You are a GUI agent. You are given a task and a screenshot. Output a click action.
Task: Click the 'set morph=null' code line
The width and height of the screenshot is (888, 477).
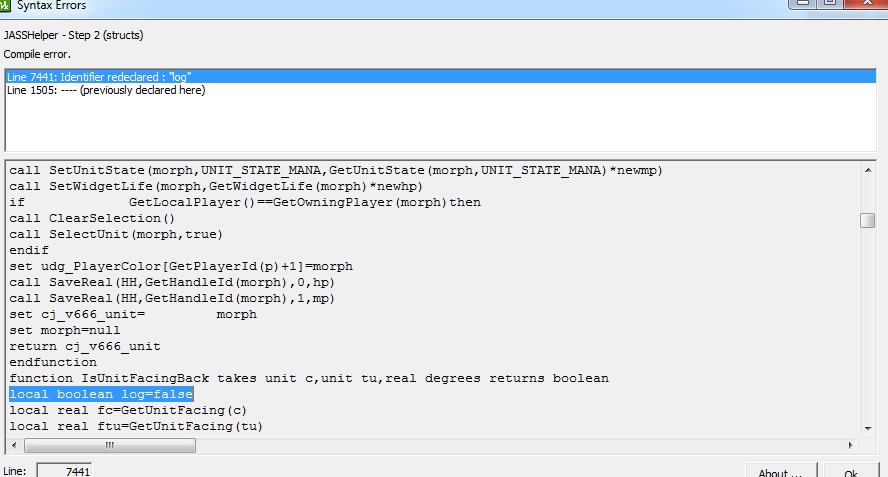pyautogui.click(x=65, y=330)
